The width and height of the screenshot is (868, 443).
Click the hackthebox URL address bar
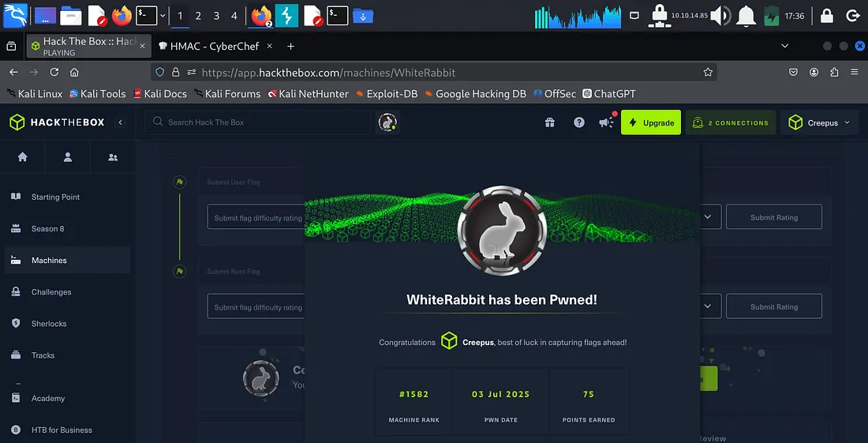point(433,73)
